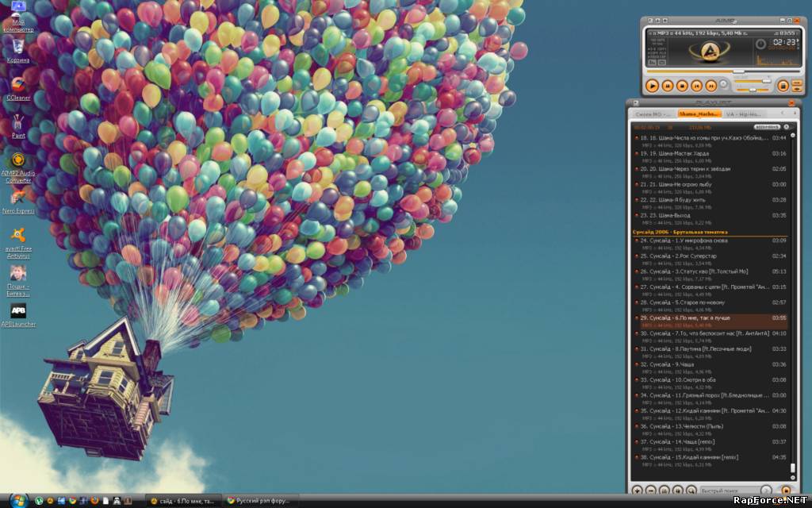Screen dimensions: 812x508
Task: Launch Firefox from the quick launch bar
Action: click(x=95, y=501)
